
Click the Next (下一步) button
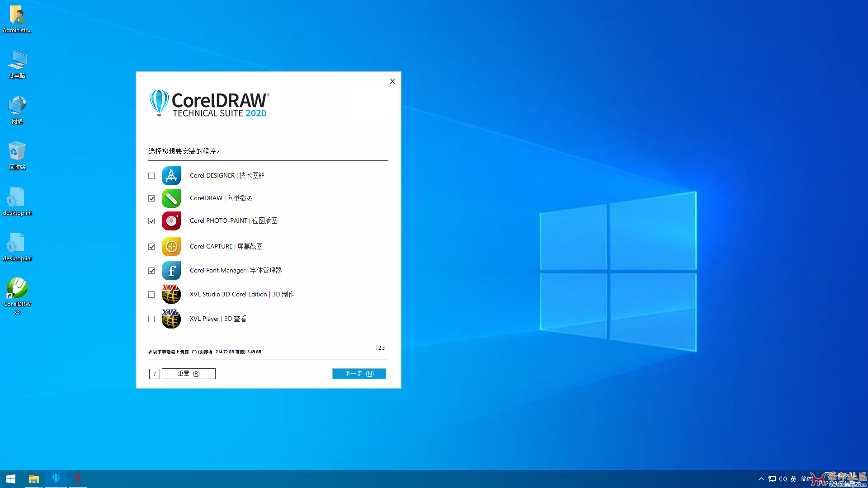pyautogui.click(x=359, y=374)
